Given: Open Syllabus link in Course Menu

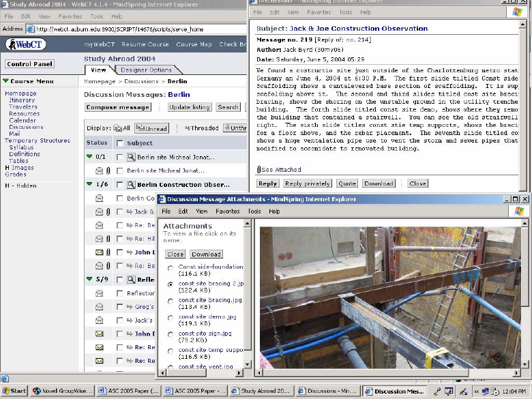Looking at the screenshot, I should point(21,147).
